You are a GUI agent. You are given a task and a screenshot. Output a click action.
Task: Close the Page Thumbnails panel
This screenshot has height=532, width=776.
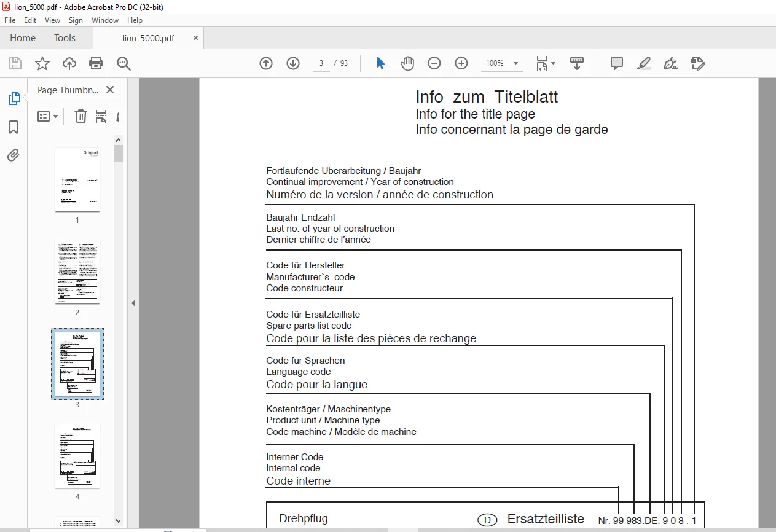tap(110, 90)
